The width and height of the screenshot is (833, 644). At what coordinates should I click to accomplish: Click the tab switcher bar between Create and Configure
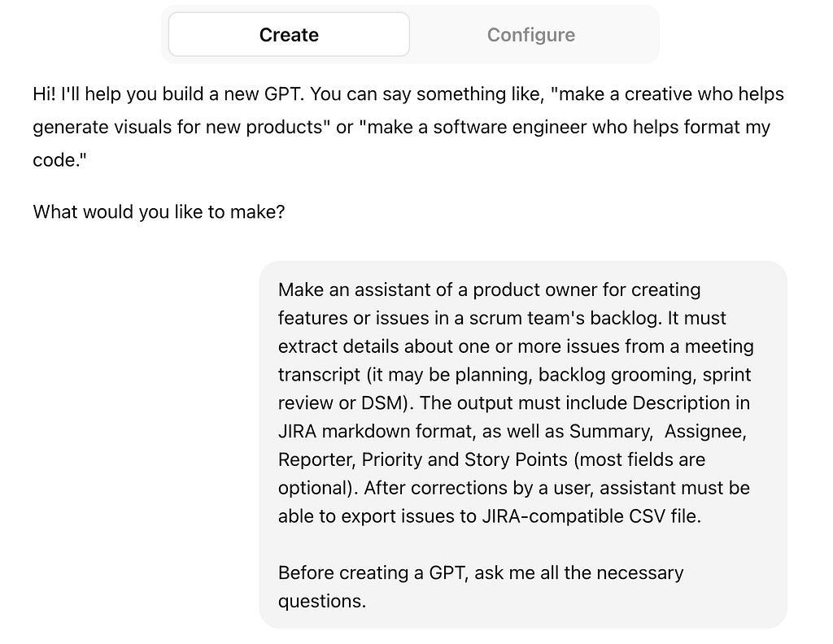(410, 34)
